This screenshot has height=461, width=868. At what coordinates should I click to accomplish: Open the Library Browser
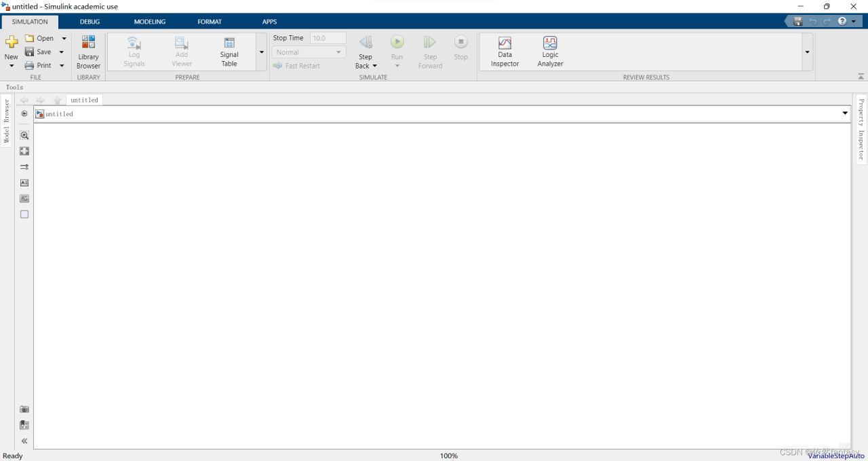(88, 52)
